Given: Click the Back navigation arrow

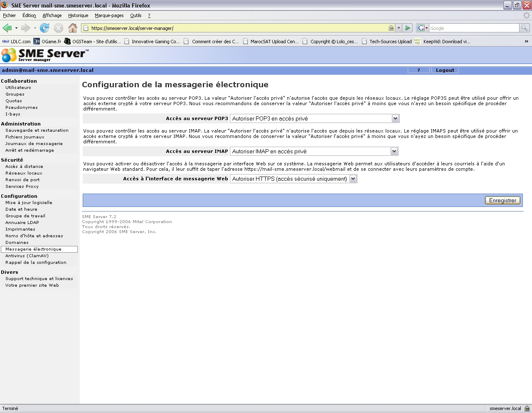Looking at the screenshot, I should point(7,28).
